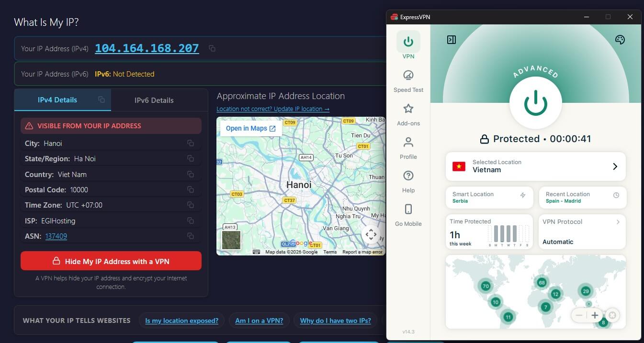644x343 pixels.
Task: Open the VPN tab in ExpressVPN sidebar
Action: coord(408,45)
